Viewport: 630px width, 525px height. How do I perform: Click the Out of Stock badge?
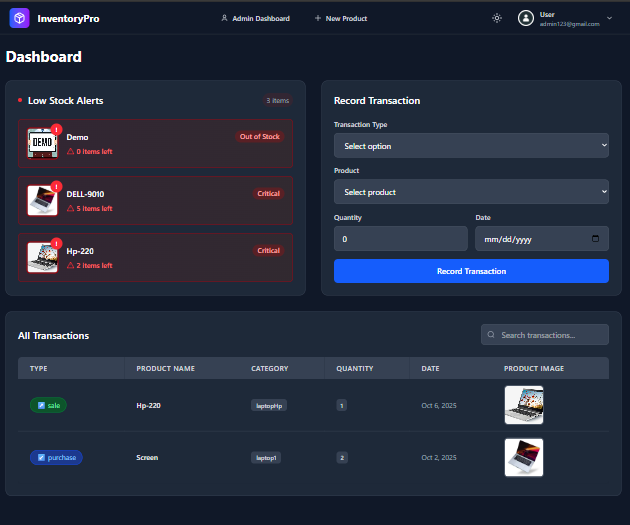pos(260,137)
